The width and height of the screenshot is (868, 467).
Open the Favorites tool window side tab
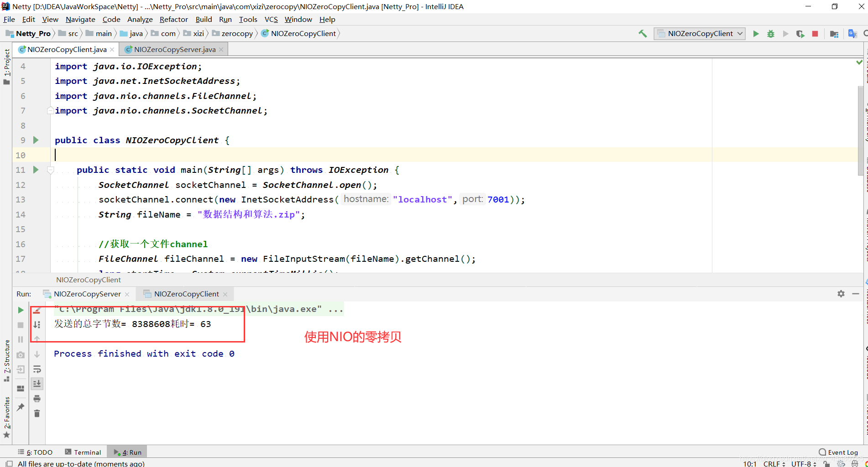click(x=6, y=417)
